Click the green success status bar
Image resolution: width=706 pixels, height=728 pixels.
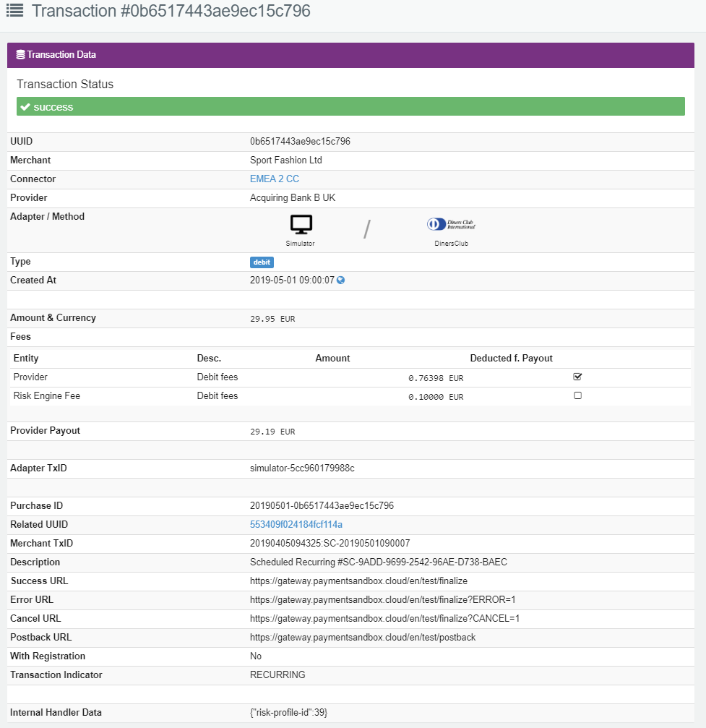click(x=350, y=107)
